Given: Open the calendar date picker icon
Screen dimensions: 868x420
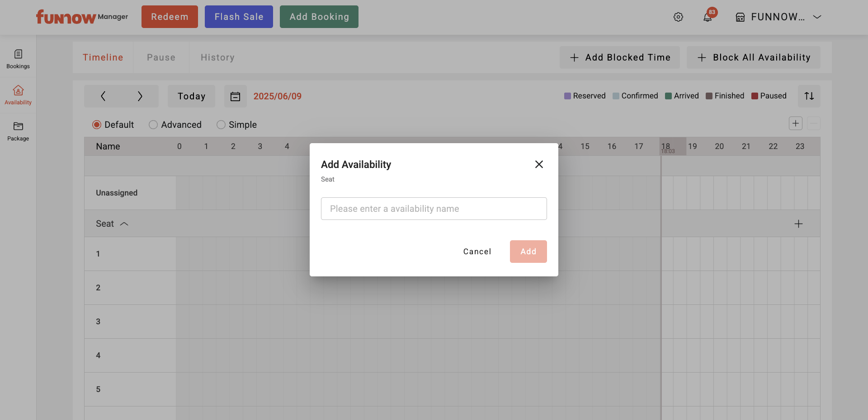Looking at the screenshot, I should click(x=235, y=96).
